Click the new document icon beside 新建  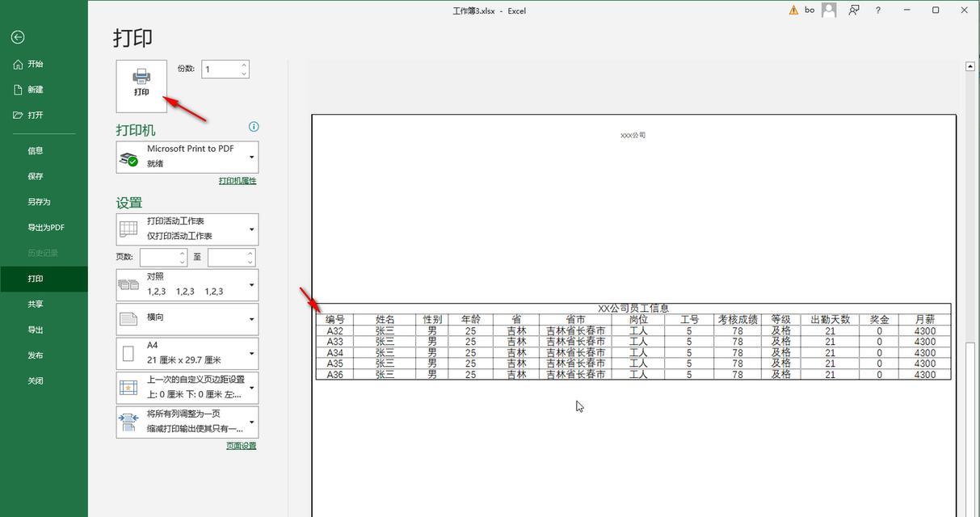(18, 90)
